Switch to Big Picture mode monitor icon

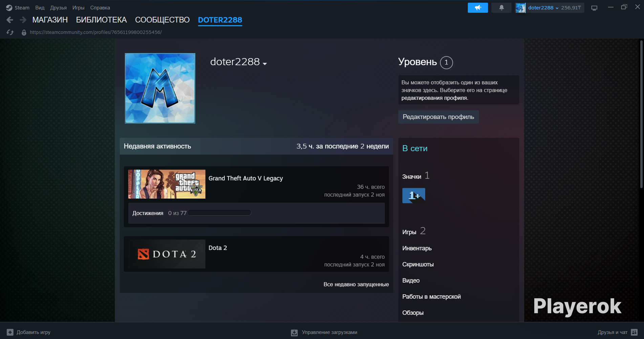click(594, 8)
